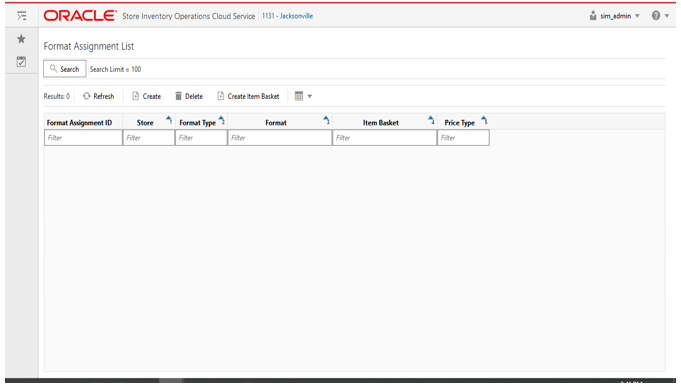Click Create Item Basket button

(x=248, y=96)
